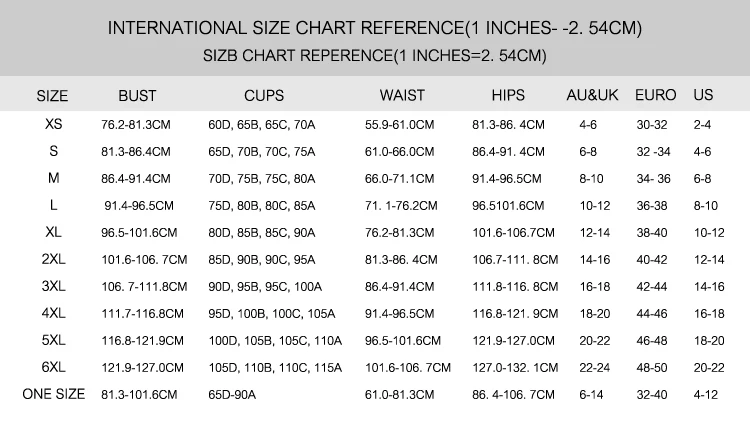Click the 127.0-132.1CM hips cell
This screenshot has width=750, height=422.
[x=515, y=368]
